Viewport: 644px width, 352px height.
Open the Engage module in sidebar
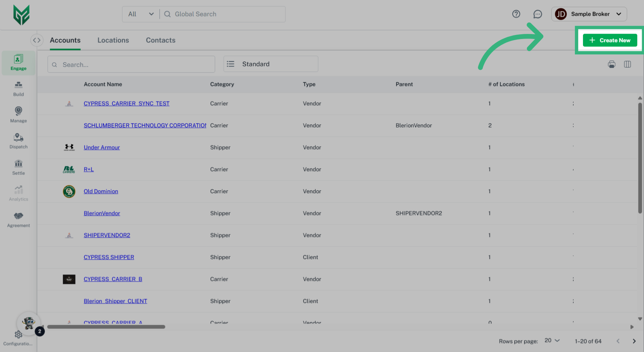18,62
